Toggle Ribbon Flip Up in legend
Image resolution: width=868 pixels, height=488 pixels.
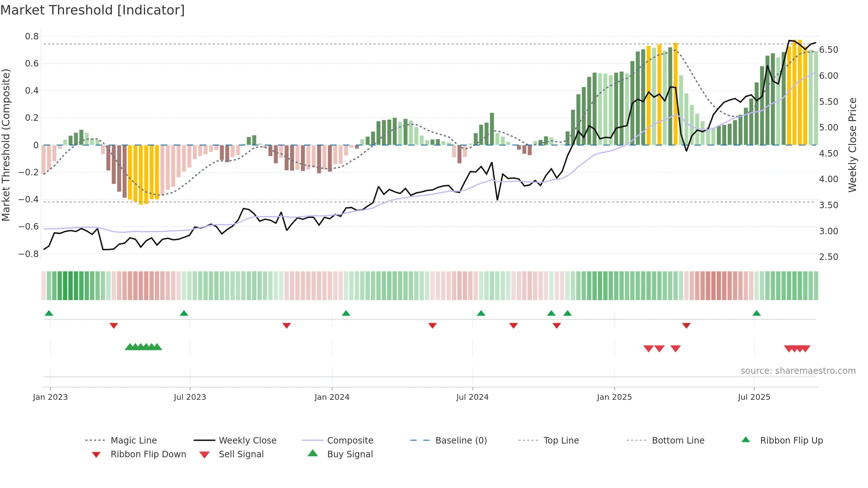tap(782, 440)
